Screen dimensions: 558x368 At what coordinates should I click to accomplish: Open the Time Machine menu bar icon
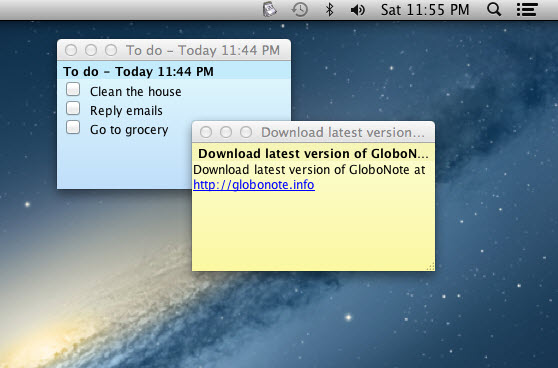300,10
